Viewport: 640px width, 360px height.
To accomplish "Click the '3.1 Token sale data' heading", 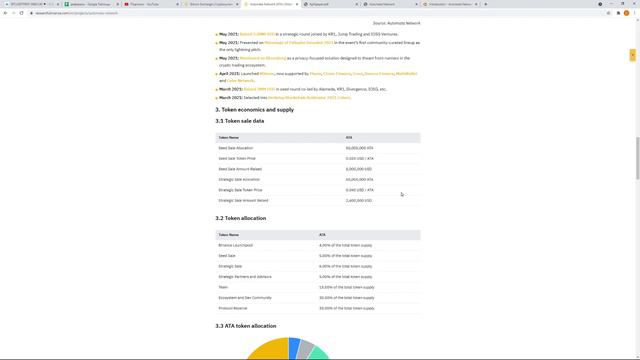I will [240, 121].
